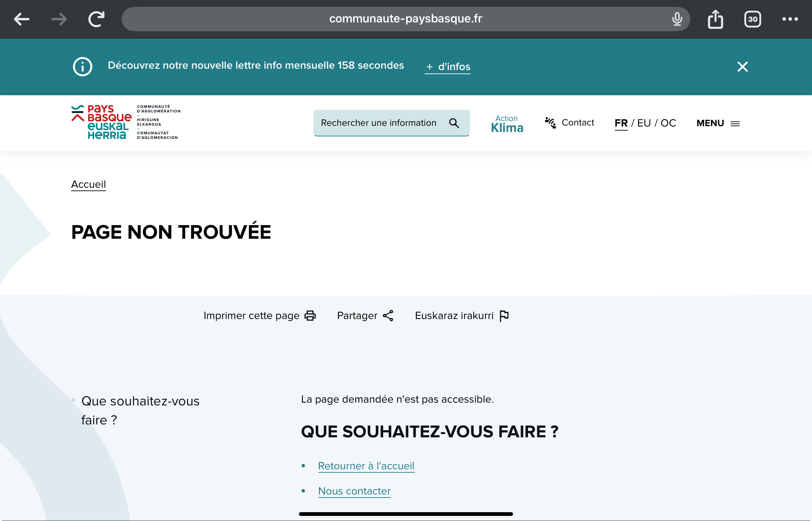Tap the browser back arrow
Viewport: 812px width, 521px height.
pyautogui.click(x=22, y=19)
